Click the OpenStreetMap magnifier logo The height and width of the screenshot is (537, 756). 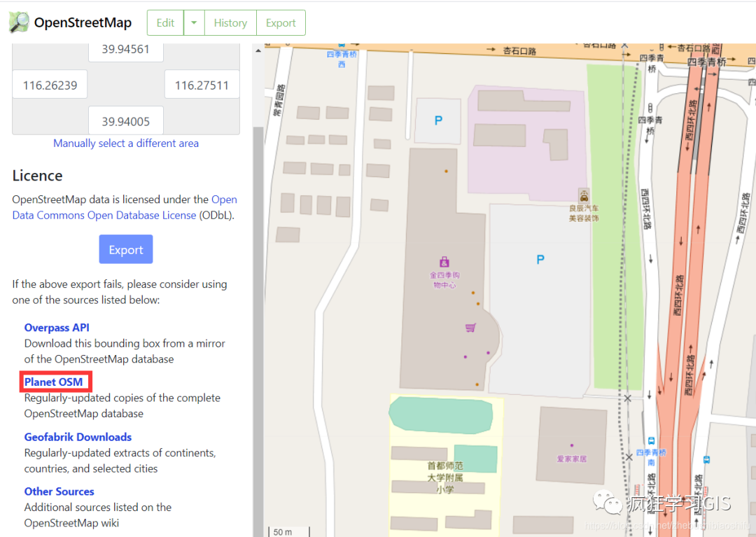20,22
